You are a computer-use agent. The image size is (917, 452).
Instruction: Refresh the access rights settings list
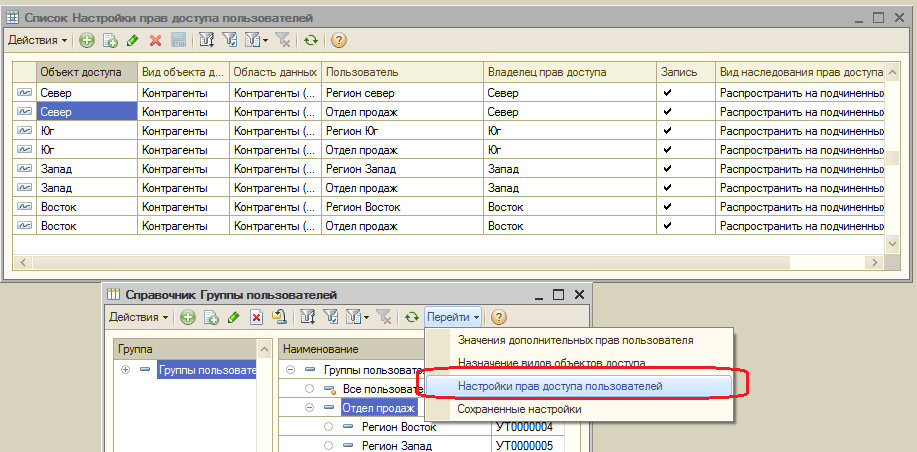311,40
